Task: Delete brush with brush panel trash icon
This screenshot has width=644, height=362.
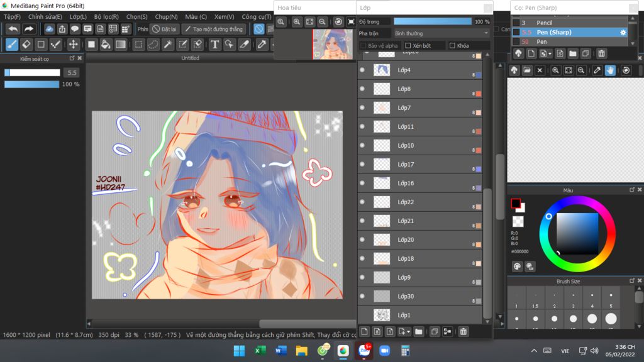Action: [x=601, y=53]
